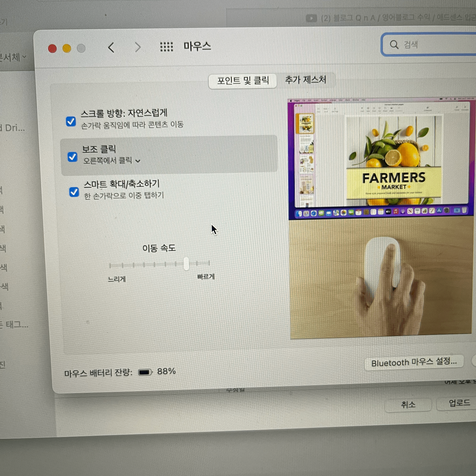Click the 느리게 slow label
476x476 pixels.
click(x=117, y=279)
